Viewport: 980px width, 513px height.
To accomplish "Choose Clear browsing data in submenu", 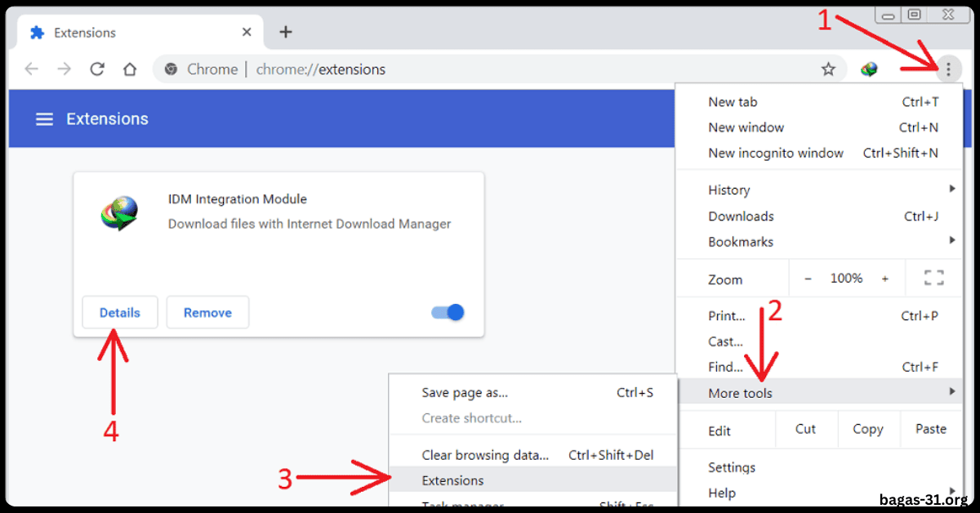I will (533, 455).
